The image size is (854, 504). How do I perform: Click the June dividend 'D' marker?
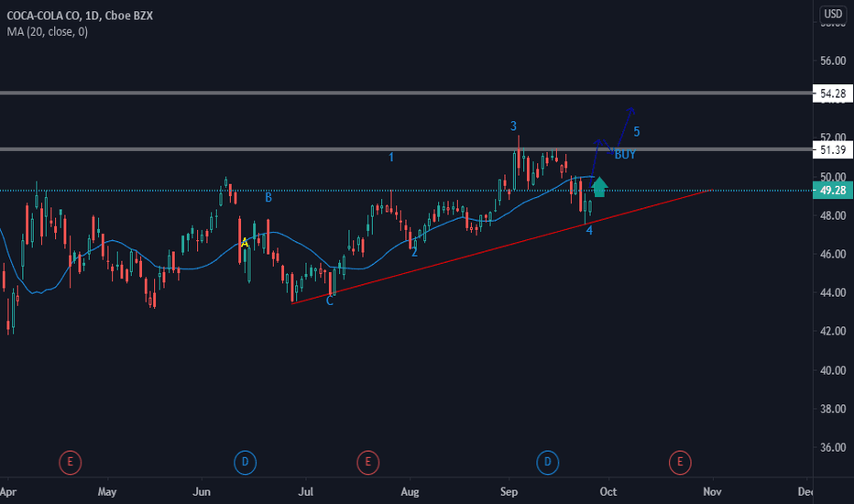click(245, 463)
